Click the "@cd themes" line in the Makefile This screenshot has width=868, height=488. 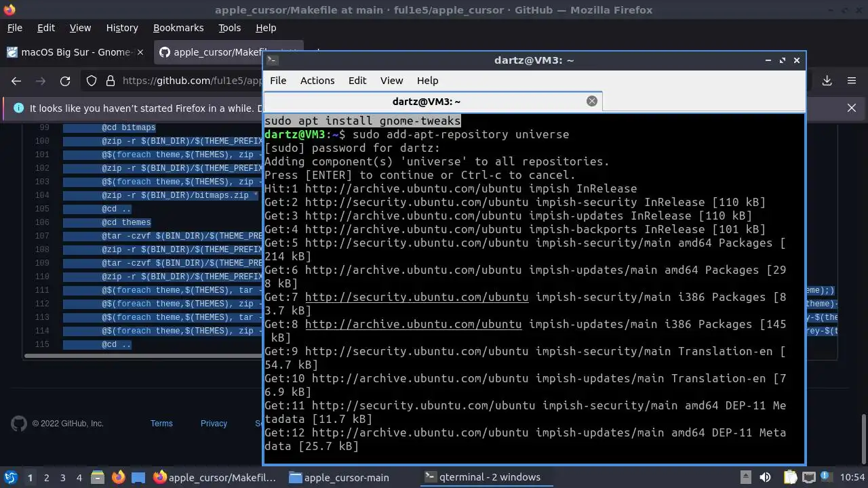[126, 222]
